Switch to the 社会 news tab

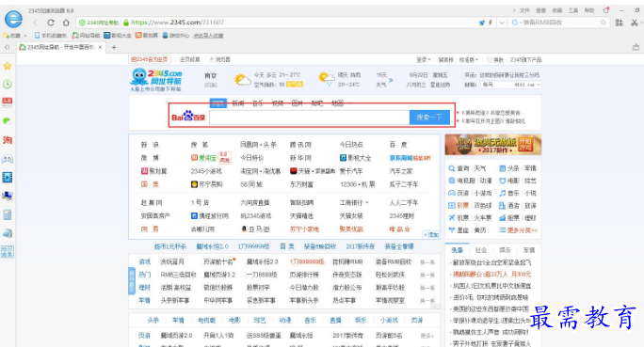tap(481, 250)
